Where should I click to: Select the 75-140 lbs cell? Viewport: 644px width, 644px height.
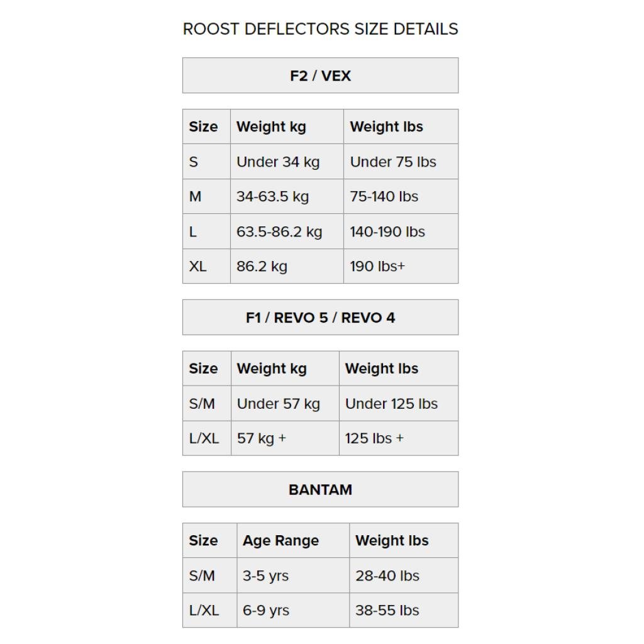pyautogui.click(x=401, y=196)
